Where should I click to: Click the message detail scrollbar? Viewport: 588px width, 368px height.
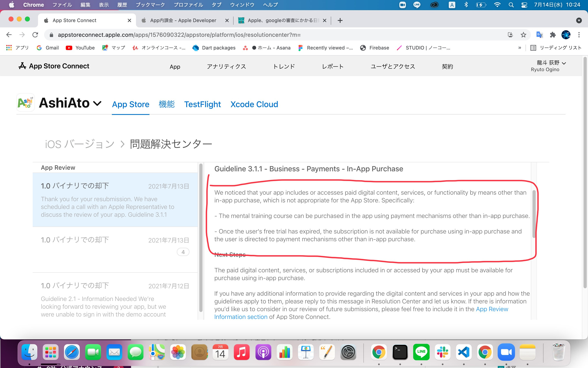[534, 214]
